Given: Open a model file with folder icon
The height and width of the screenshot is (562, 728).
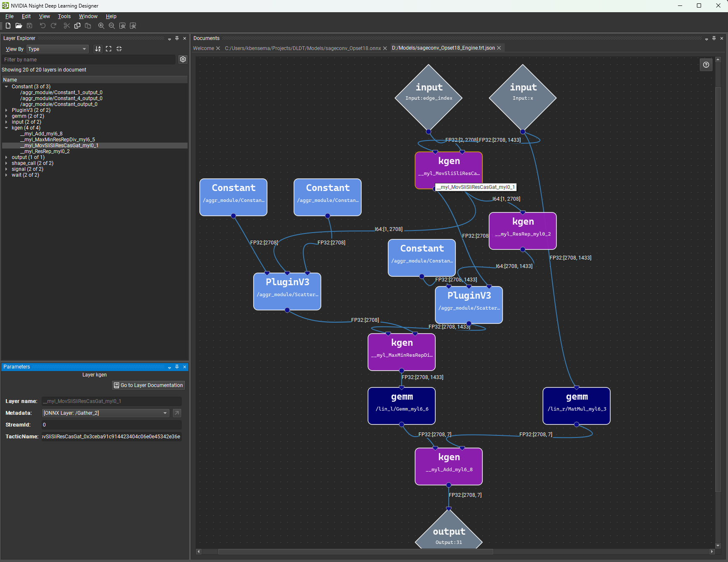Looking at the screenshot, I should (x=19, y=26).
